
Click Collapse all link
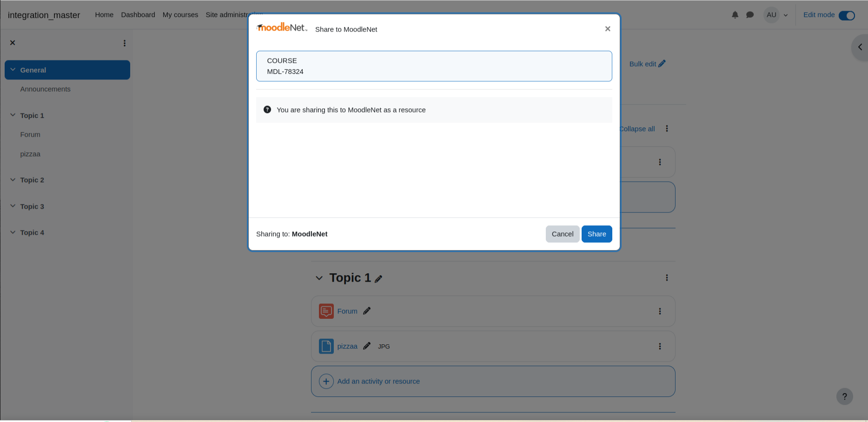click(x=637, y=129)
